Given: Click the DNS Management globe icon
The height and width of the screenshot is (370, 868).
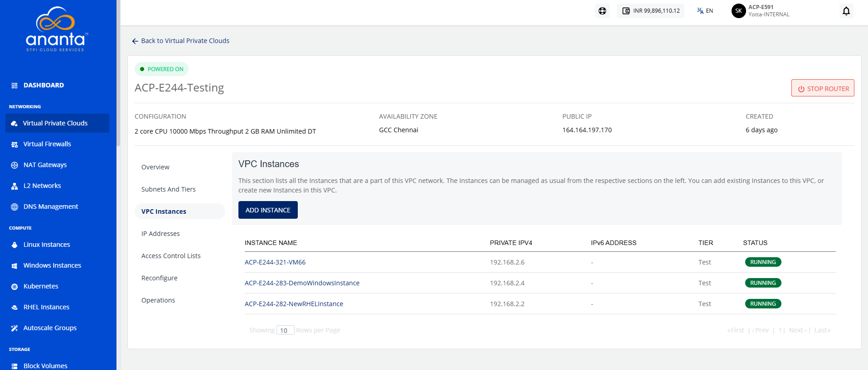Looking at the screenshot, I should click(x=15, y=207).
